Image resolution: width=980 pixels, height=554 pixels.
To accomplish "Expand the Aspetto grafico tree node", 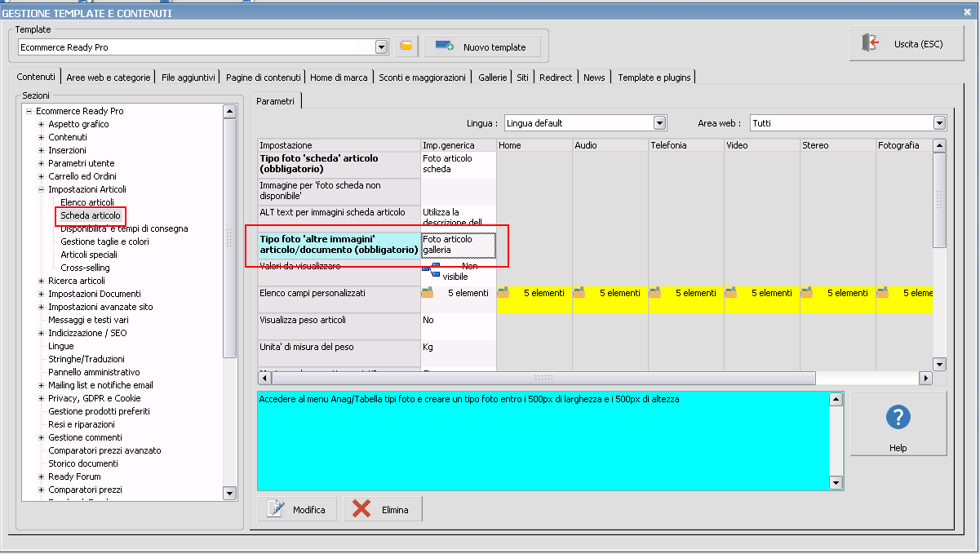I will tap(41, 124).
